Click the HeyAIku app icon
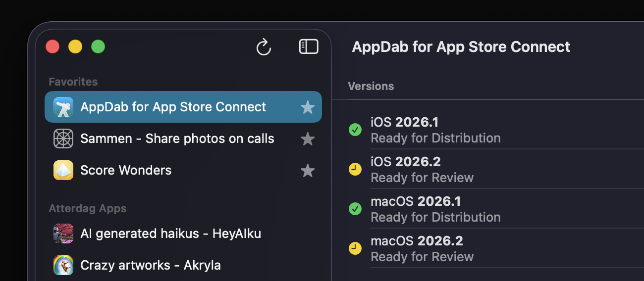 pos(63,234)
